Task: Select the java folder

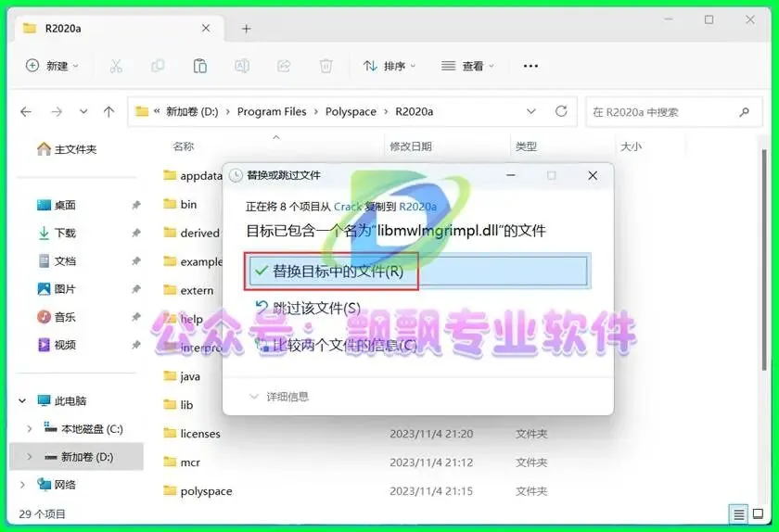Action: tap(182, 376)
